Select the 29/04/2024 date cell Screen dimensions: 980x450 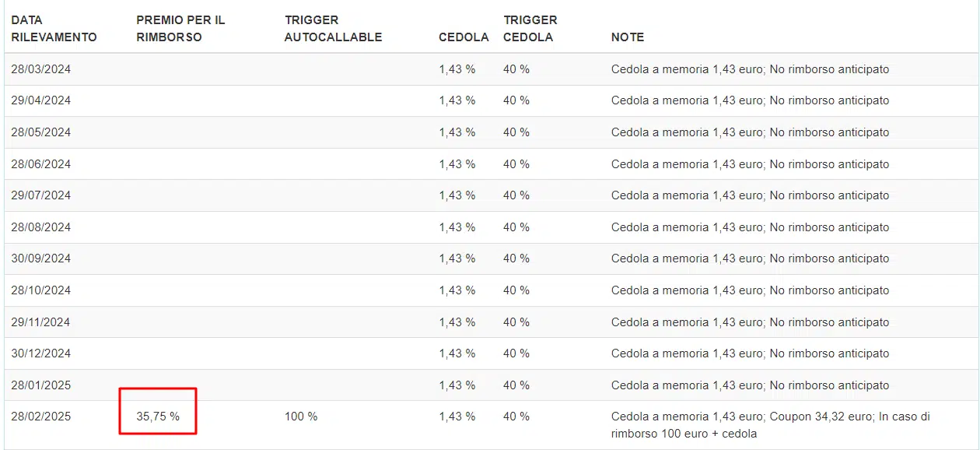coord(40,100)
